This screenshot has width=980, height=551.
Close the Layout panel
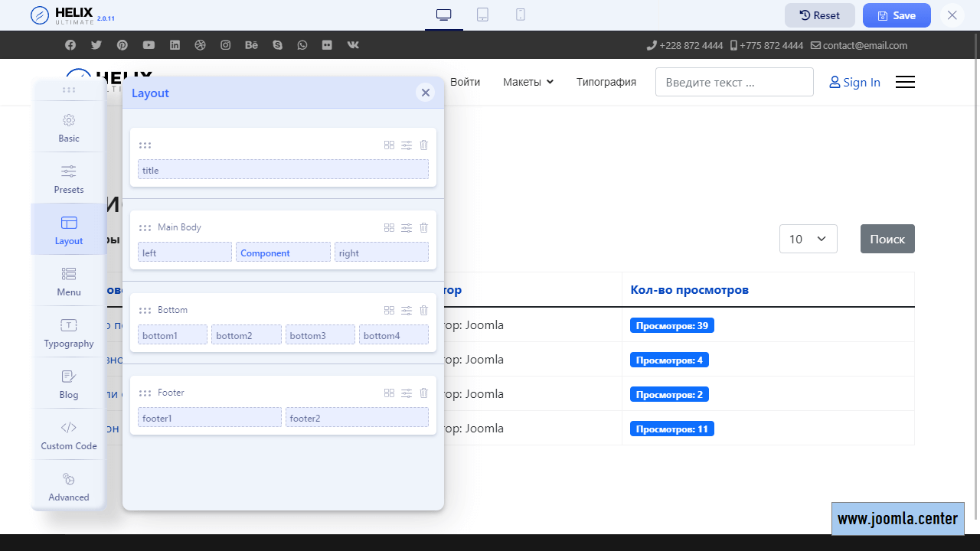pyautogui.click(x=426, y=93)
